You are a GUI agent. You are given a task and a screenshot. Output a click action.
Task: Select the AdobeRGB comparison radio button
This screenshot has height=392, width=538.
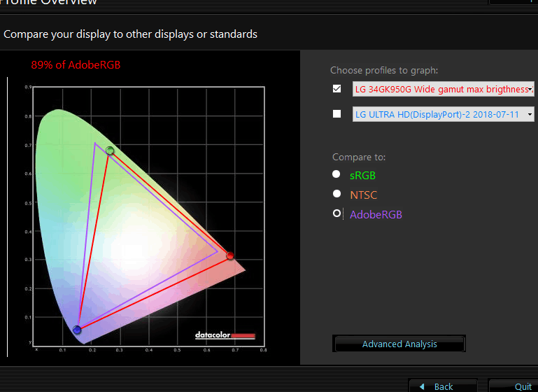pos(337,213)
